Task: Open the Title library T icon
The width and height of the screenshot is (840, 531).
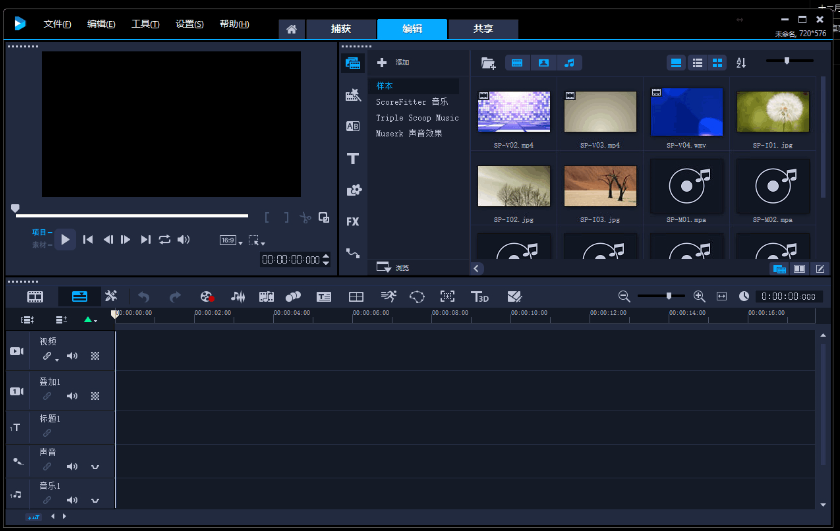Action: coord(352,159)
